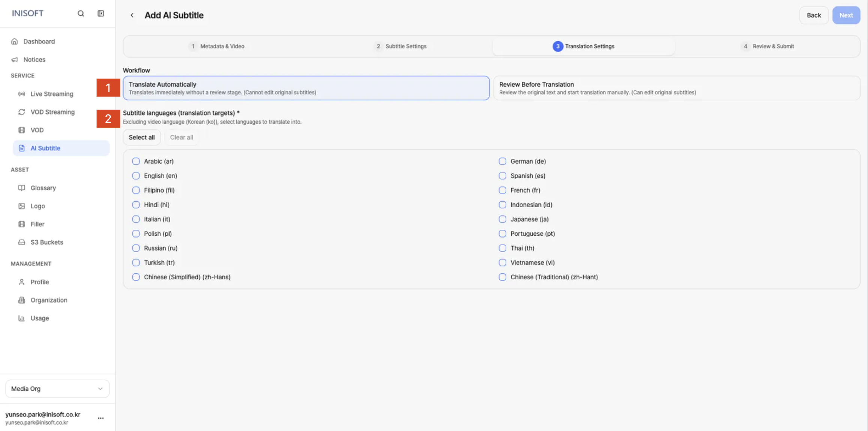Screen dimensions: 868x431
Task: Click the Profile person icon
Action: tap(22, 282)
